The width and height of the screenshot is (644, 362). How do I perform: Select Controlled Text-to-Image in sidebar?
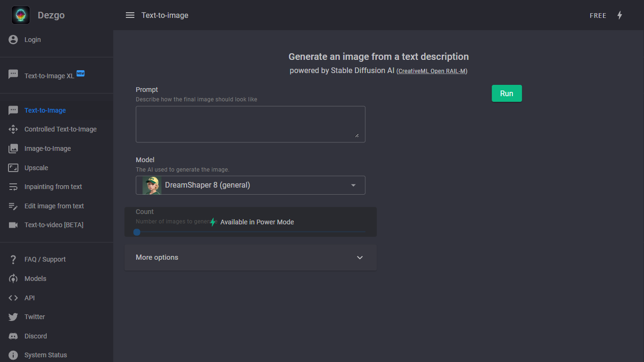[x=60, y=129]
